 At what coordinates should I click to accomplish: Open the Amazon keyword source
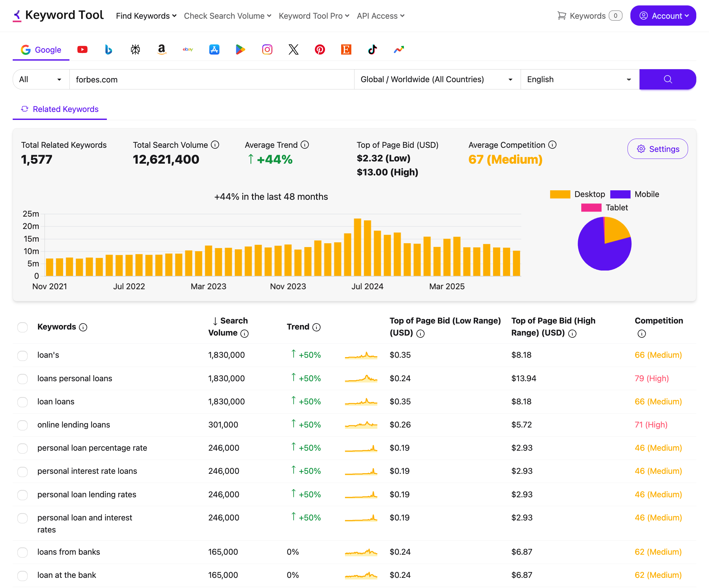pyautogui.click(x=161, y=49)
